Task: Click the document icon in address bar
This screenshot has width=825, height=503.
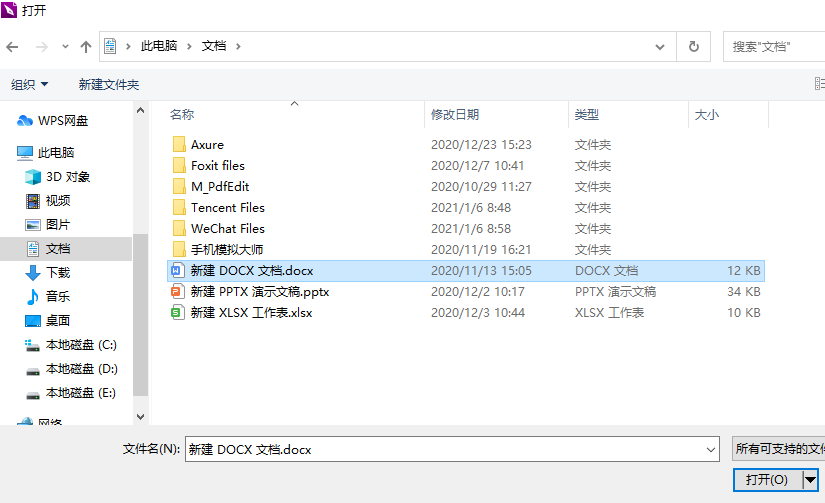Action: 110,46
